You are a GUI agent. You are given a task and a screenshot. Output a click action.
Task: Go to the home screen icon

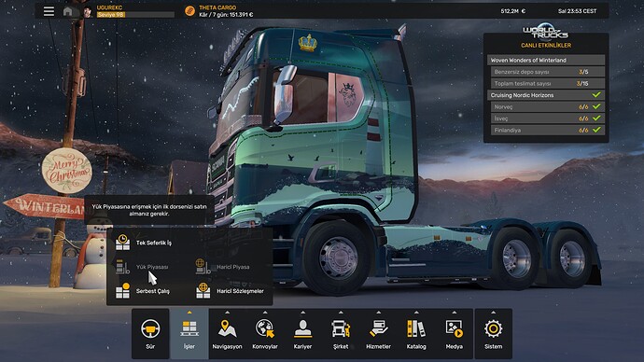[68, 11]
